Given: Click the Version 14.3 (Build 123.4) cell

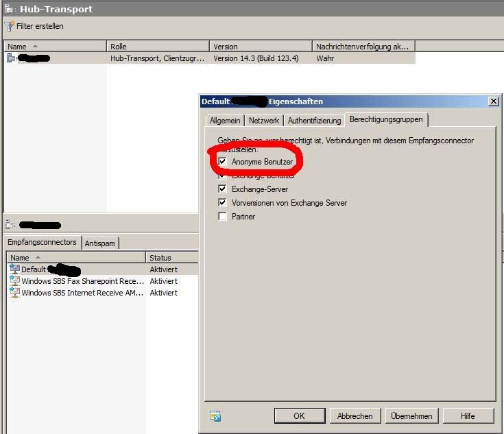Looking at the screenshot, I should 256,58.
